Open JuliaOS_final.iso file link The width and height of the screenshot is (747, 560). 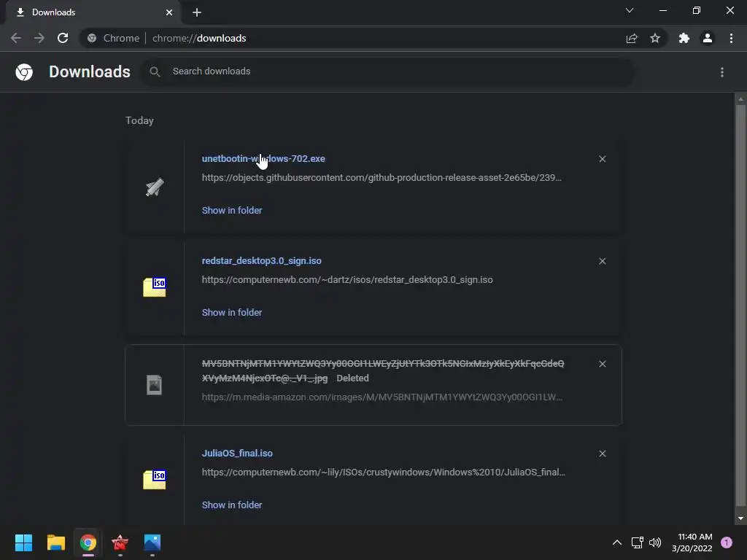(237, 454)
